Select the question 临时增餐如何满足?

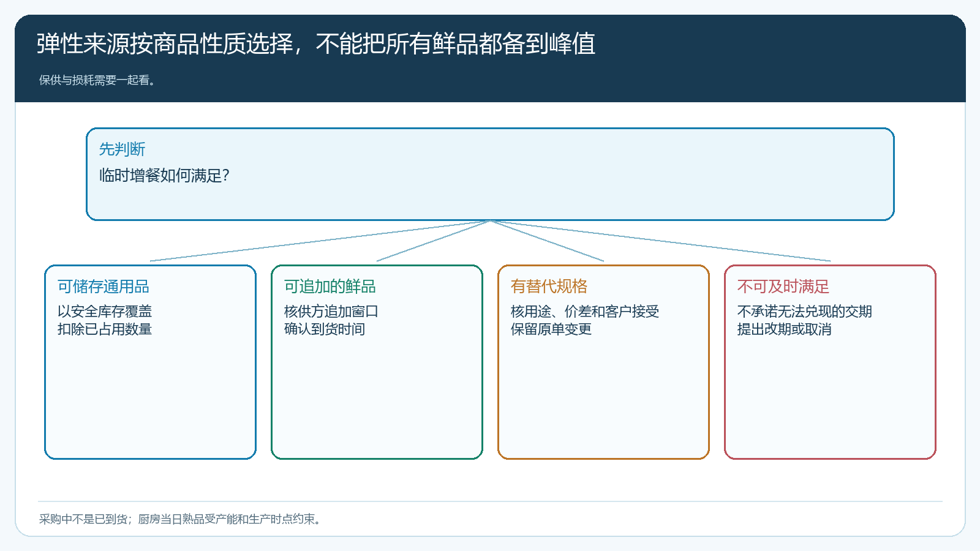pyautogui.click(x=164, y=176)
